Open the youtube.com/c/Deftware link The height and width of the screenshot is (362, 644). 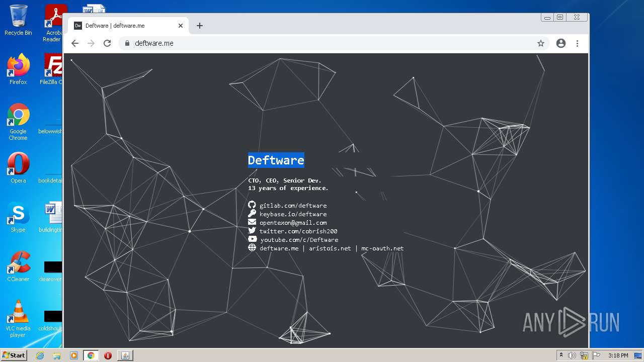pos(299,239)
